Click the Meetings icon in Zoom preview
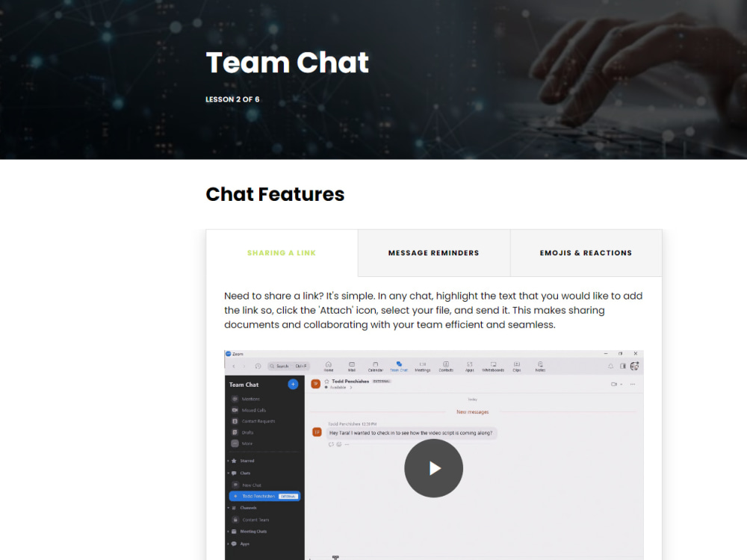 (x=423, y=366)
